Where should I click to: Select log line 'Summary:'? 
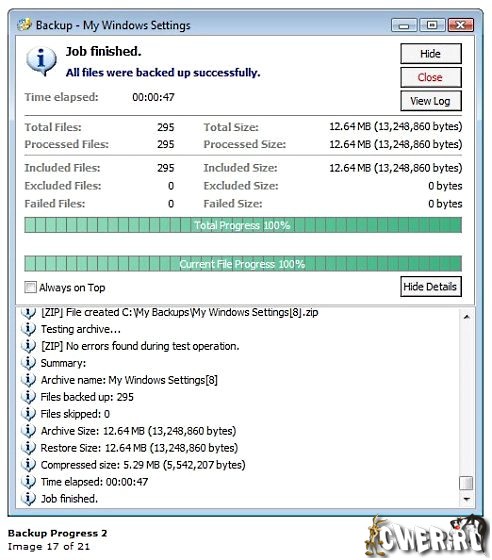[63, 363]
